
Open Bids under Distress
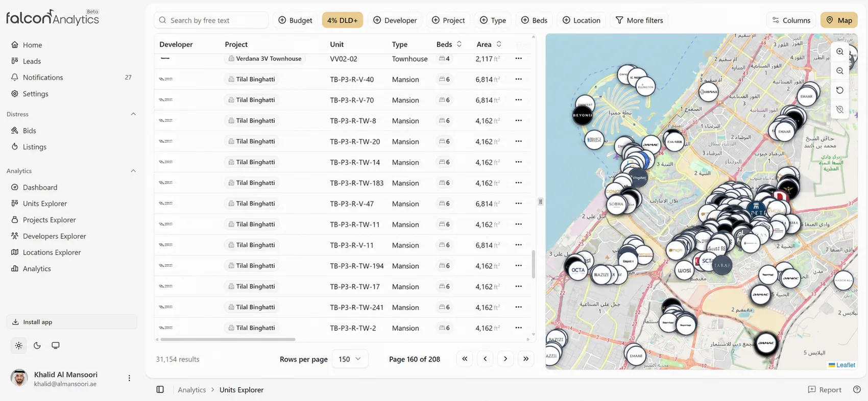[x=29, y=131]
